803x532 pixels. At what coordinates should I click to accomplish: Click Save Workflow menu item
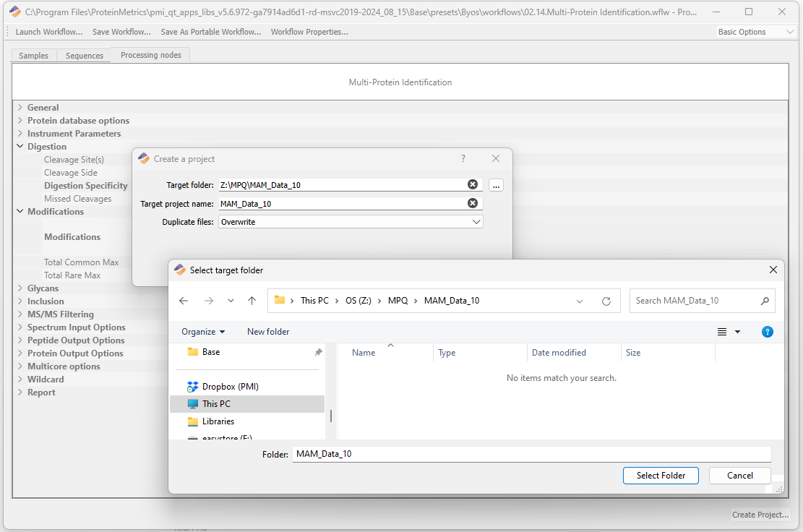click(121, 32)
